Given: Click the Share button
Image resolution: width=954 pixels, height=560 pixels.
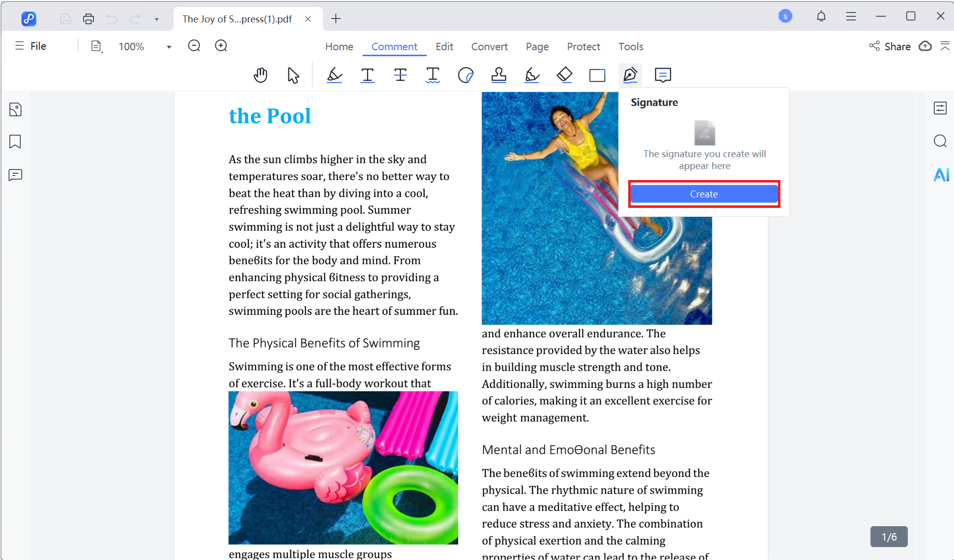Looking at the screenshot, I should click(890, 46).
